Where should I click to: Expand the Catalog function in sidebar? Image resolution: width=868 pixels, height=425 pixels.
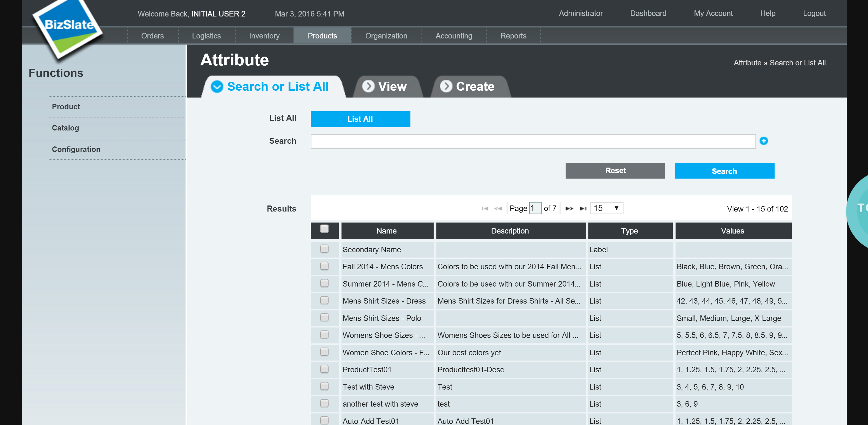(x=65, y=128)
